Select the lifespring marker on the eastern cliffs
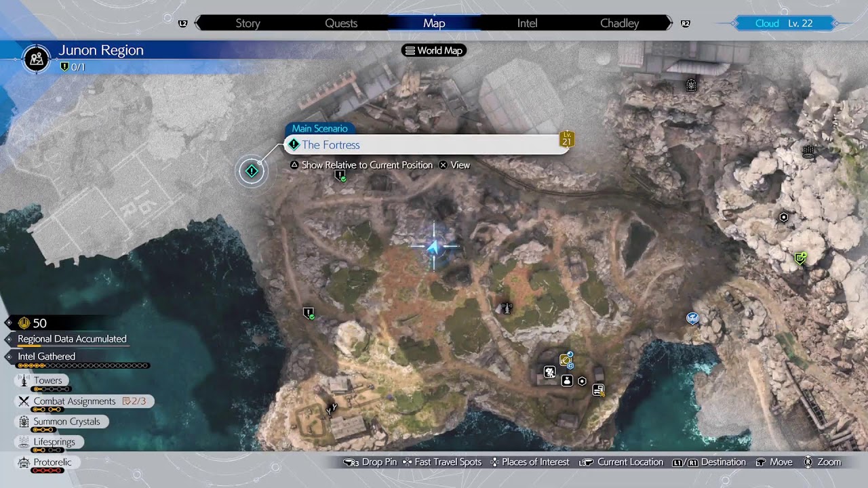Screen dimensions: 868x488 [808, 152]
